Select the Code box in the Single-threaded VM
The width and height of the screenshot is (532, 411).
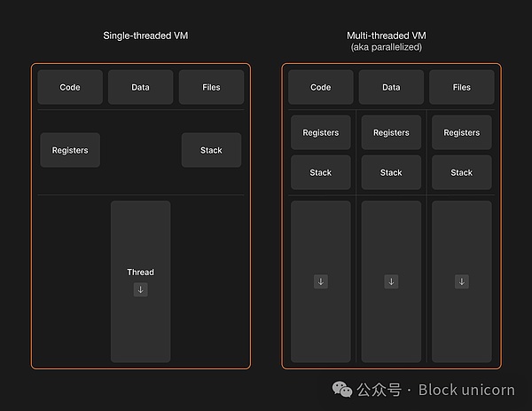(x=70, y=87)
